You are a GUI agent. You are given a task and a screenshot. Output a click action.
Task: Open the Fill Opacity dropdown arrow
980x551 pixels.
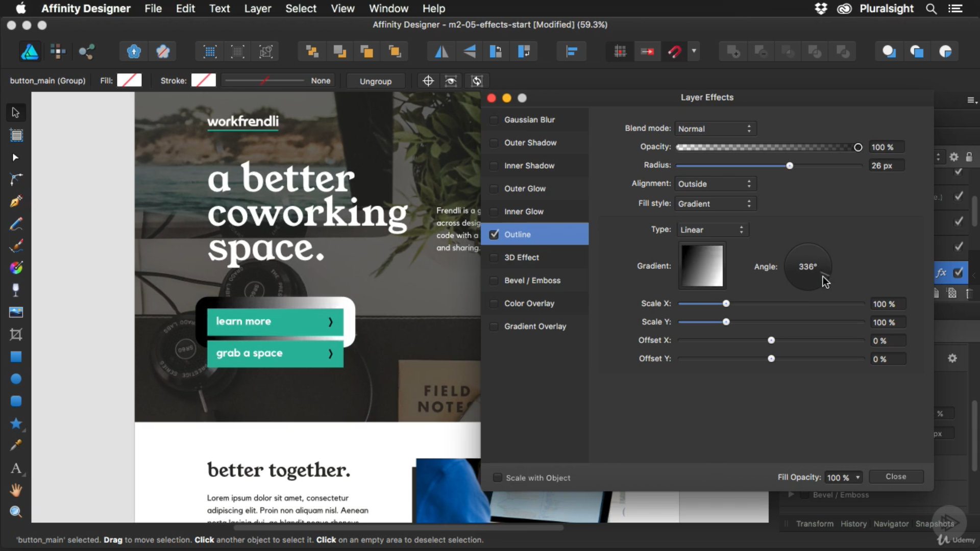click(857, 478)
